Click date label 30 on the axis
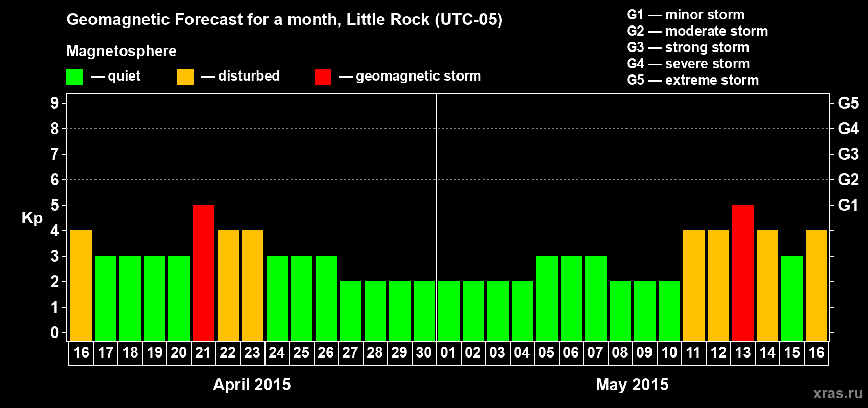 point(424,352)
